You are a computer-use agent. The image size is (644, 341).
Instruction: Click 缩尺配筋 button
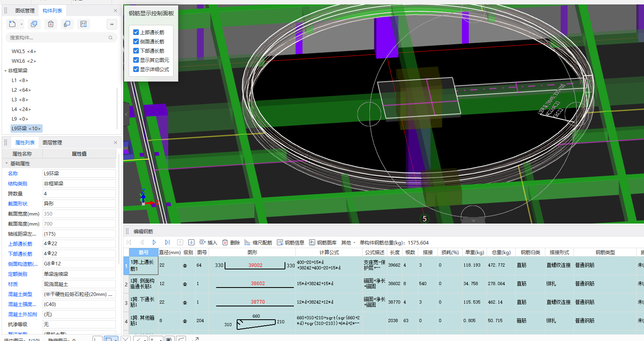[258, 242]
